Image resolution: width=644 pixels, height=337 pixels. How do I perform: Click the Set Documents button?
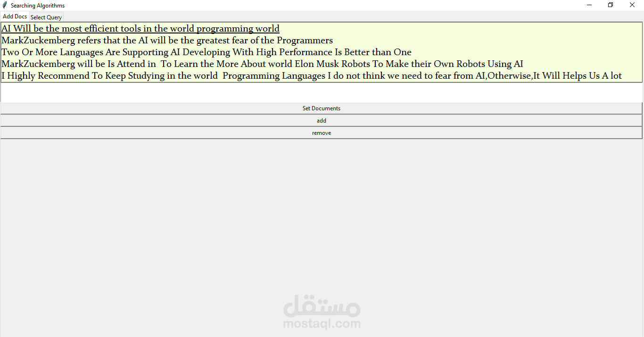click(322, 108)
